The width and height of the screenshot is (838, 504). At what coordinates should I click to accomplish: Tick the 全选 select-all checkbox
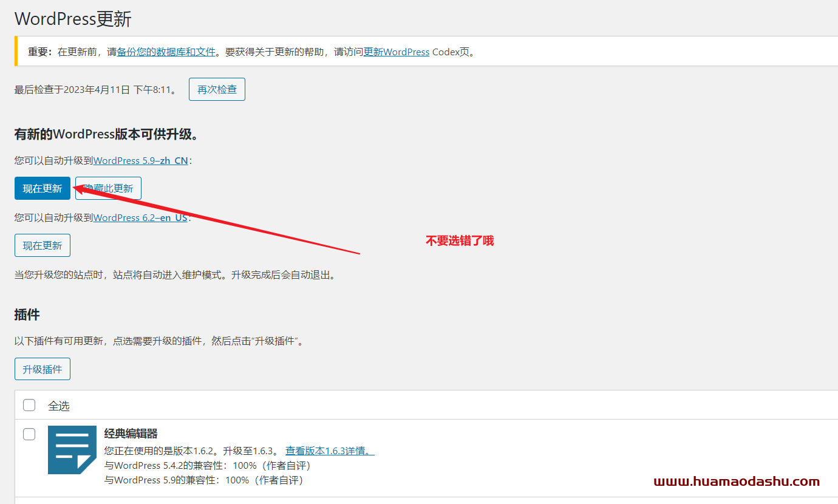[x=29, y=405]
